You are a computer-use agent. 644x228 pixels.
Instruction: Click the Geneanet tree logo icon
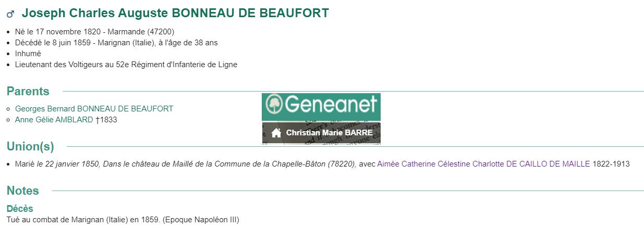(x=273, y=105)
